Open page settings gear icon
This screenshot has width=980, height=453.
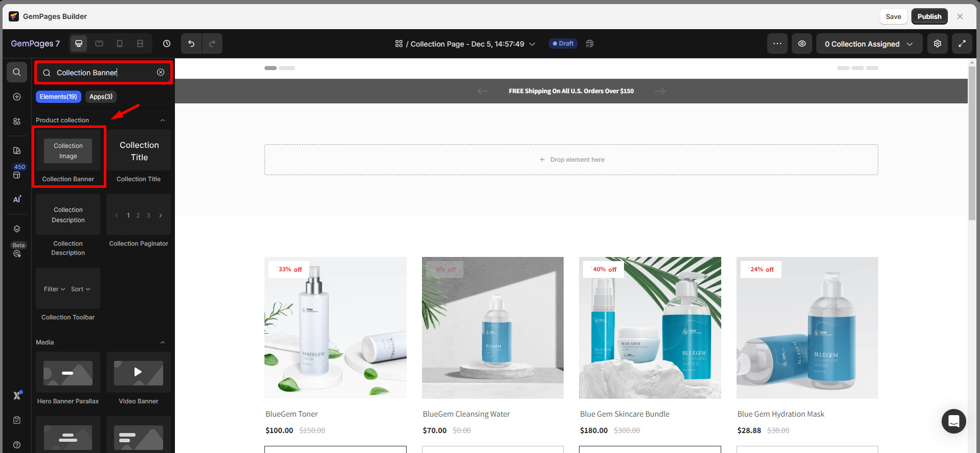pyautogui.click(x=937, y=44)
